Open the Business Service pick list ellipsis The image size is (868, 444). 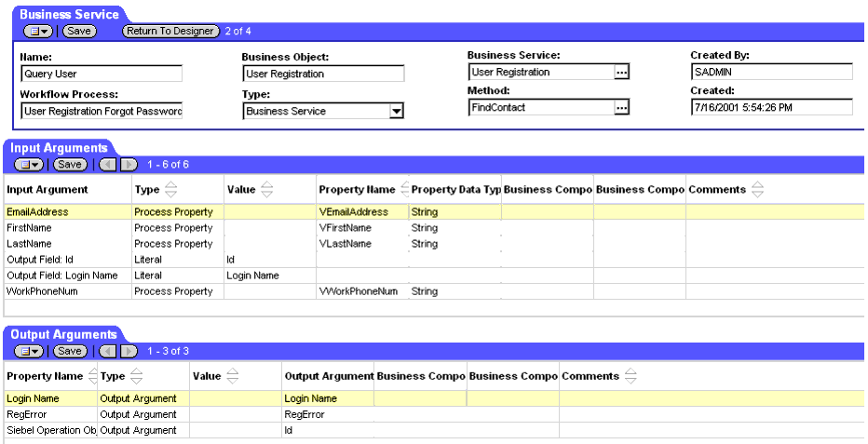pos(621,72)
